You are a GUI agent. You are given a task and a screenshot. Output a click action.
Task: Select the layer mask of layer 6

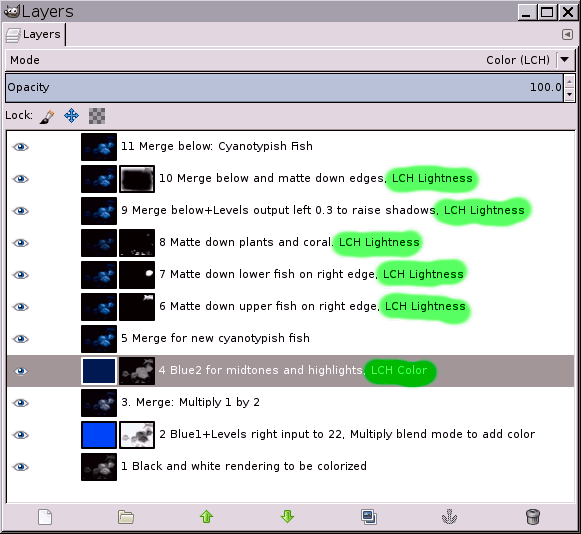point(137,307)
